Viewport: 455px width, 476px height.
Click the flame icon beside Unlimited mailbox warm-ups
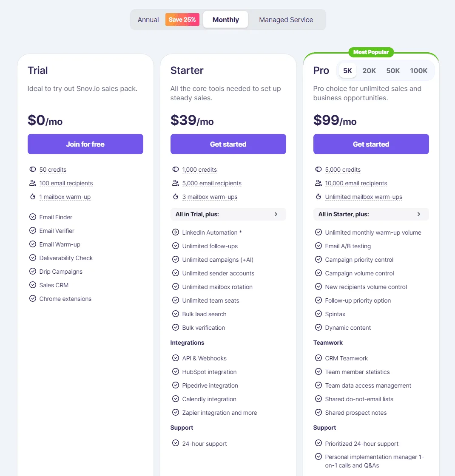point(318,197)
